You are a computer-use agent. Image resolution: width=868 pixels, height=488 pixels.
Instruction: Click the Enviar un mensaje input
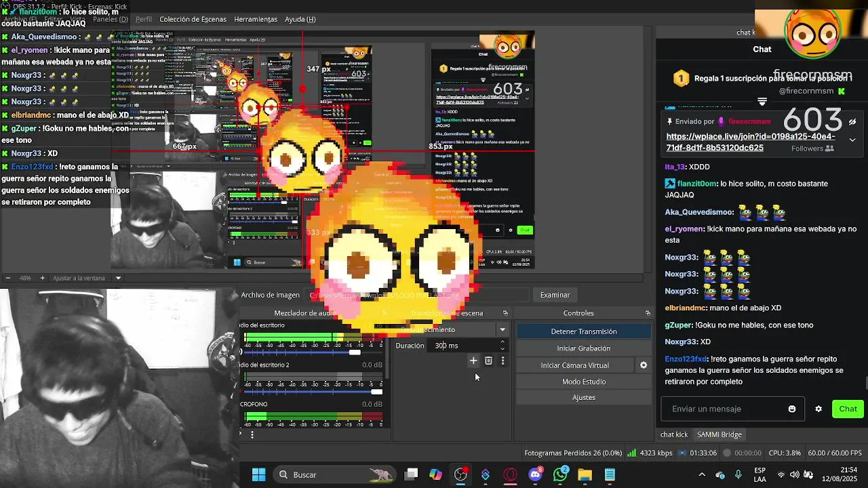732,409
